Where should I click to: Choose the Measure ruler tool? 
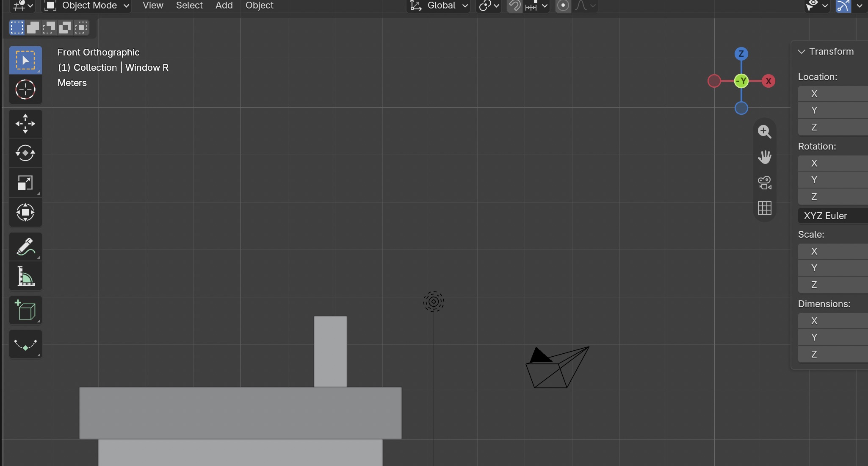click(25, 276)
